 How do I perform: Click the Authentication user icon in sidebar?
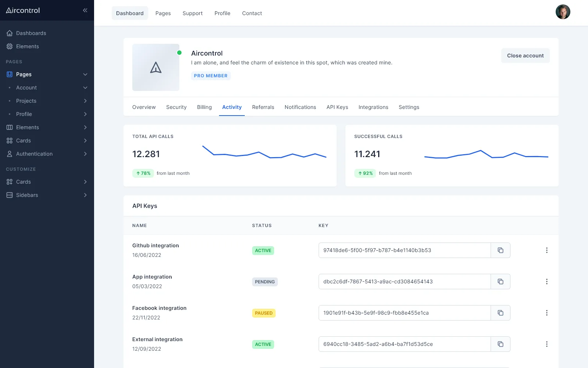pos(10,154)
